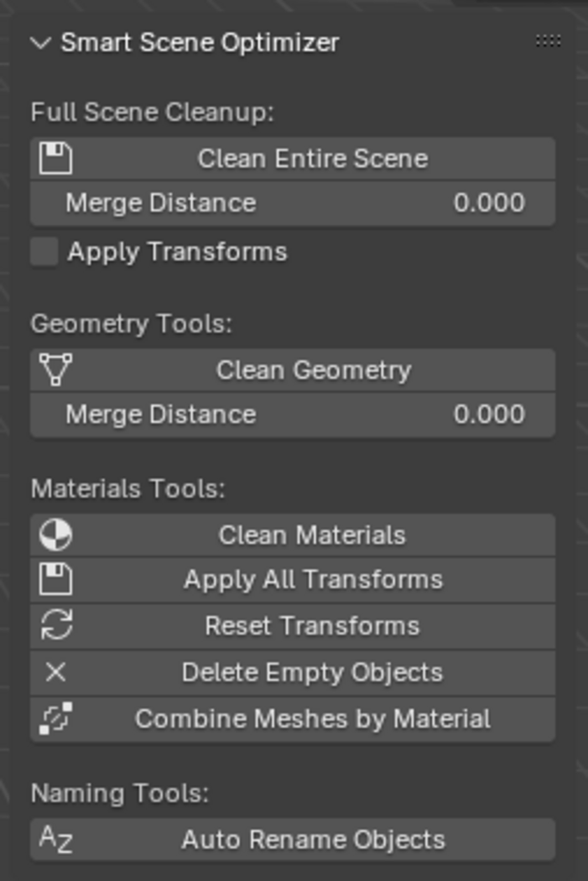This screenshot has width=588, height=881.
Task: Collapse the Smart Scene Optimizer panel
Action: tap(40, 43)
